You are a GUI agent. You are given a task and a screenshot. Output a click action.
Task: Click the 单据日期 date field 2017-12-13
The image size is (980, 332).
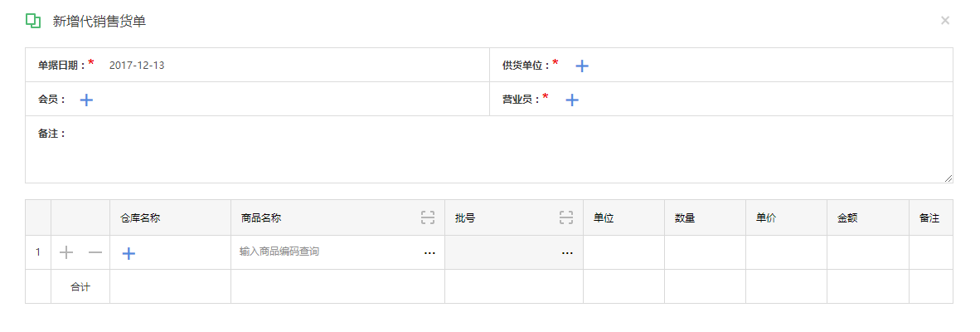point(137,65)
